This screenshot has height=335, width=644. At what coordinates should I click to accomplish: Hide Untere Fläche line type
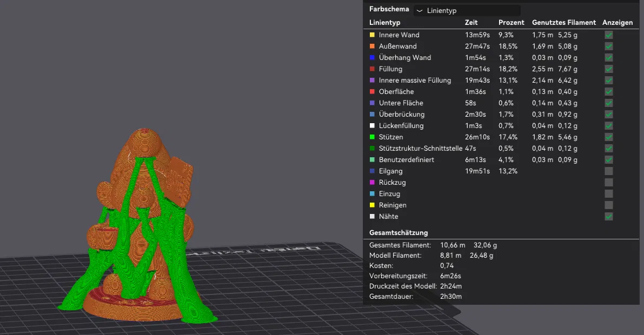coord(609,103)
